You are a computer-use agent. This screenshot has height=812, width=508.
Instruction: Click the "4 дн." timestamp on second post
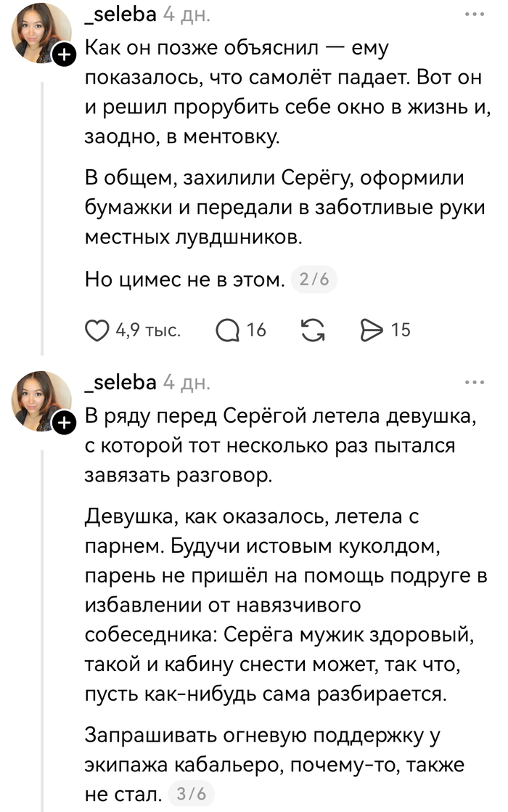[187, 382]
